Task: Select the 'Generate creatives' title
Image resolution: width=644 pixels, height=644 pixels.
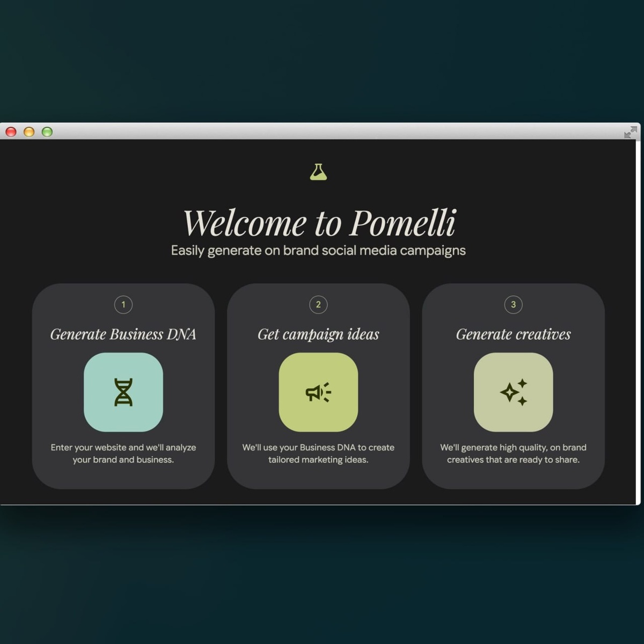Action: pyautogui.click(x=513, y=334)
